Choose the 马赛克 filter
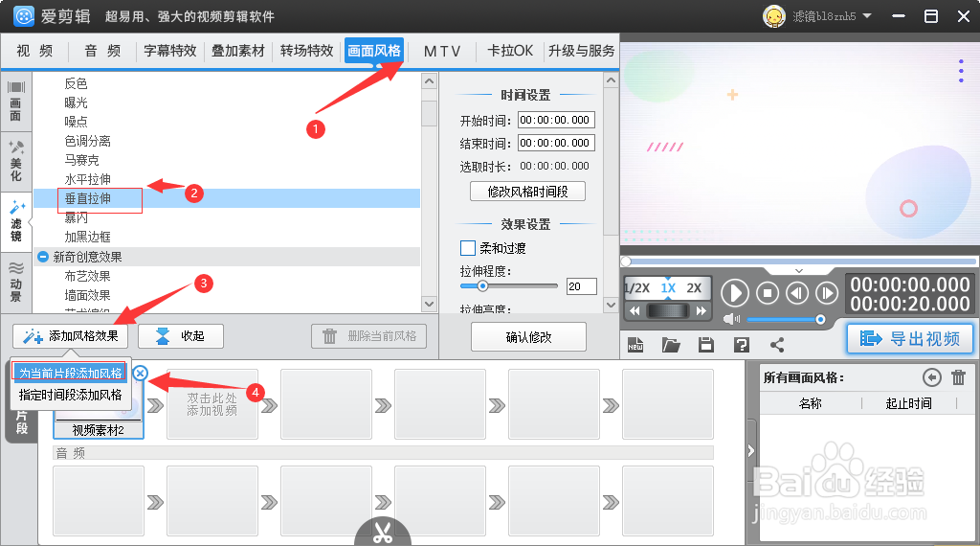980x546 pixels. tap(81, 160)
